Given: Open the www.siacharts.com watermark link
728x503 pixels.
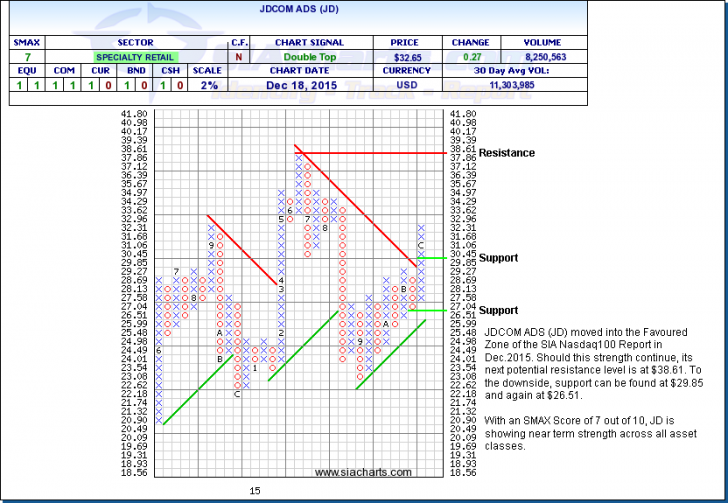Looking at the screenshot, I should pyautogui.click(x=361, y=472).
